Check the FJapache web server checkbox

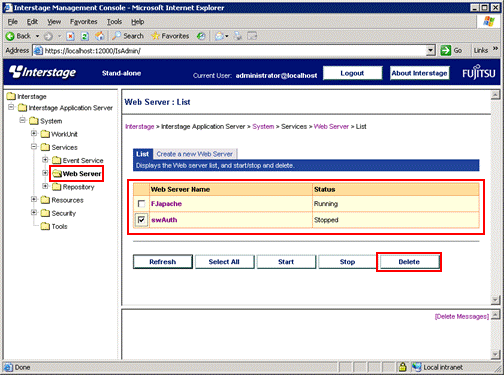(141, 203)
